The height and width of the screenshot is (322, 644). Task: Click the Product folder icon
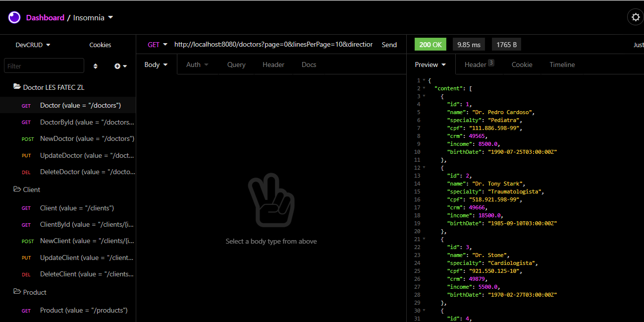16,292
